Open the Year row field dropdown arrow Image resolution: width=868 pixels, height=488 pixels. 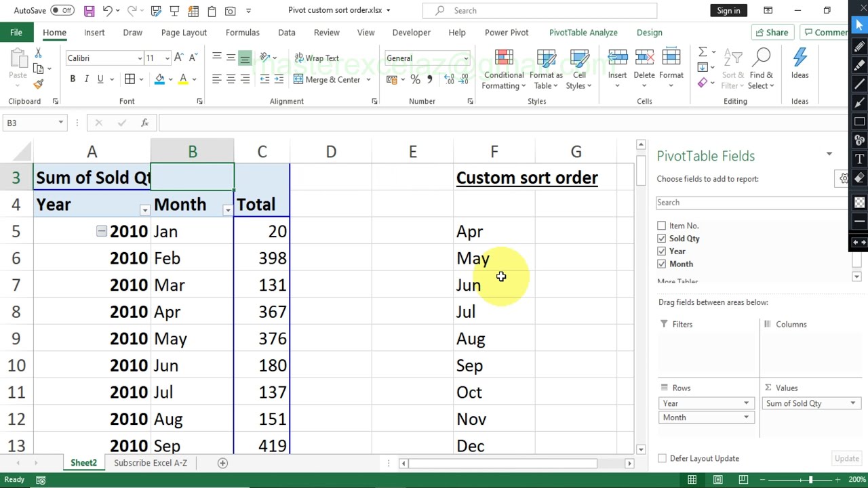click(x=746, y=404)
